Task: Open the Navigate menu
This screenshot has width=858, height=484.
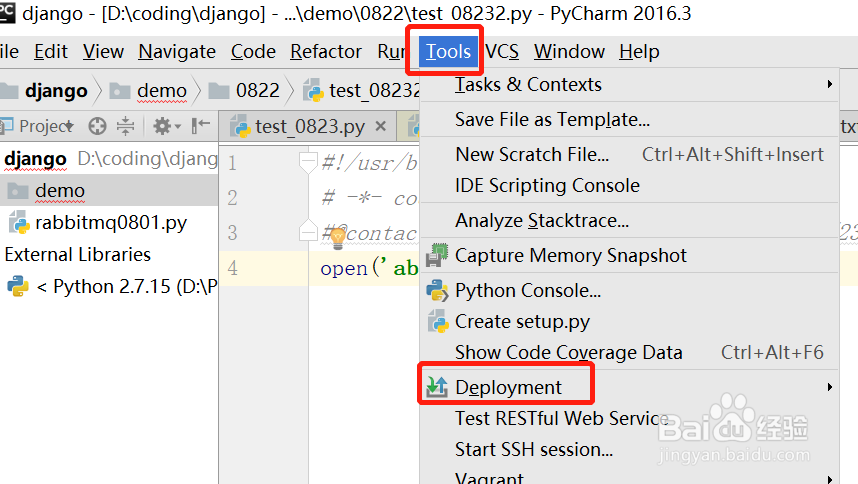Action: 177,51
